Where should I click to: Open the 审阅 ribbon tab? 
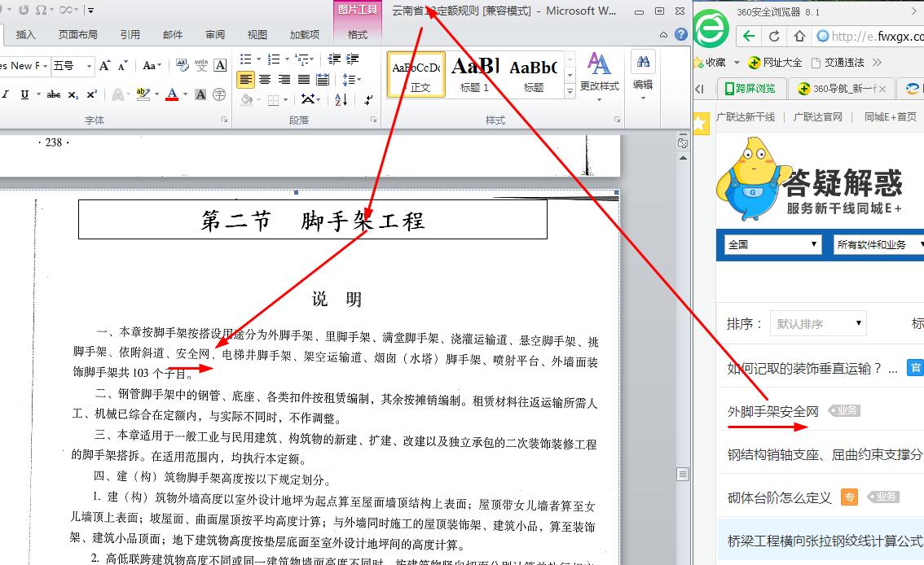(x=214, y=35)
